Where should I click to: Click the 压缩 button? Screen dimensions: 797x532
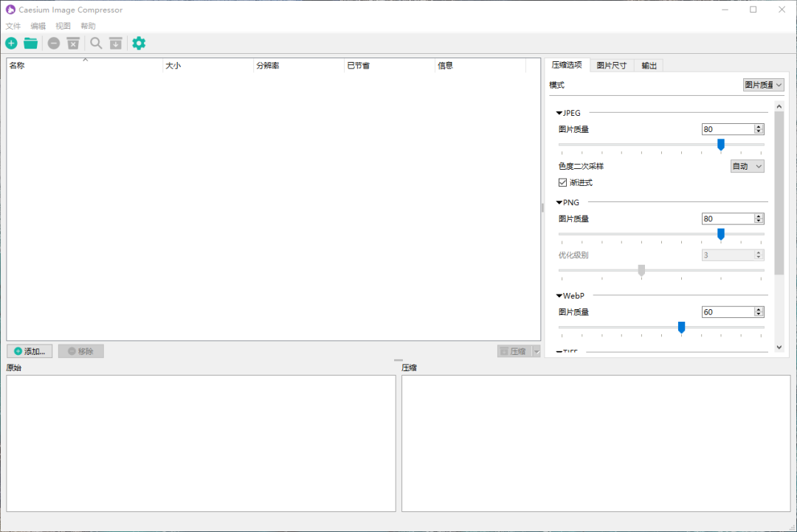[514, 352]
